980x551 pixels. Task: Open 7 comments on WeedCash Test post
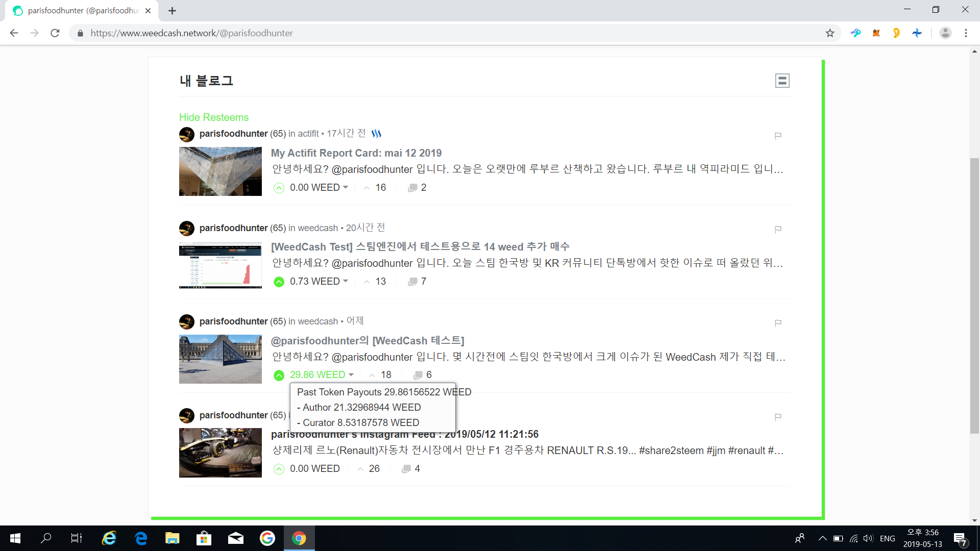point(417,282)
